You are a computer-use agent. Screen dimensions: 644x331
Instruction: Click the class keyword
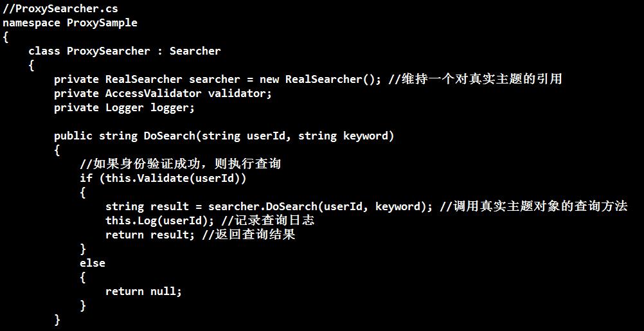(44, 51)
